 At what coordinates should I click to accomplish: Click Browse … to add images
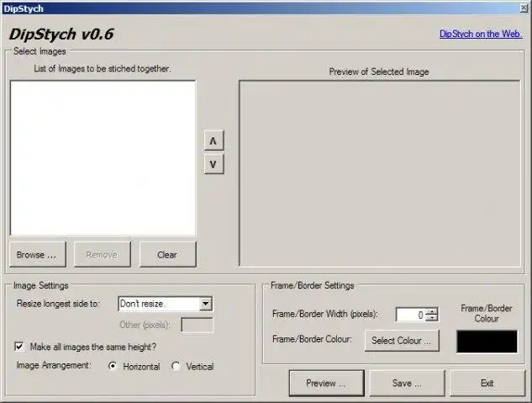pos(38,254)
